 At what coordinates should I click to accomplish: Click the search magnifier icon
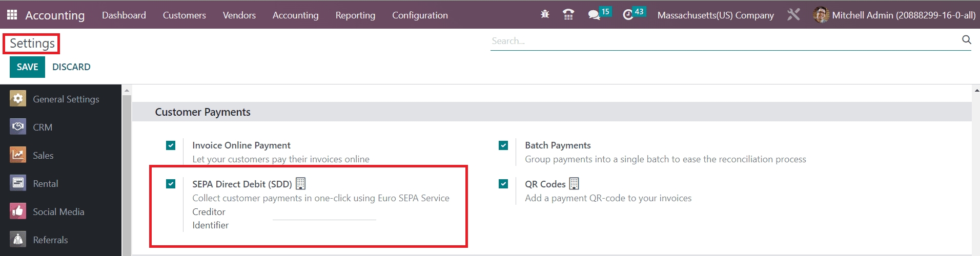(966, 40)
